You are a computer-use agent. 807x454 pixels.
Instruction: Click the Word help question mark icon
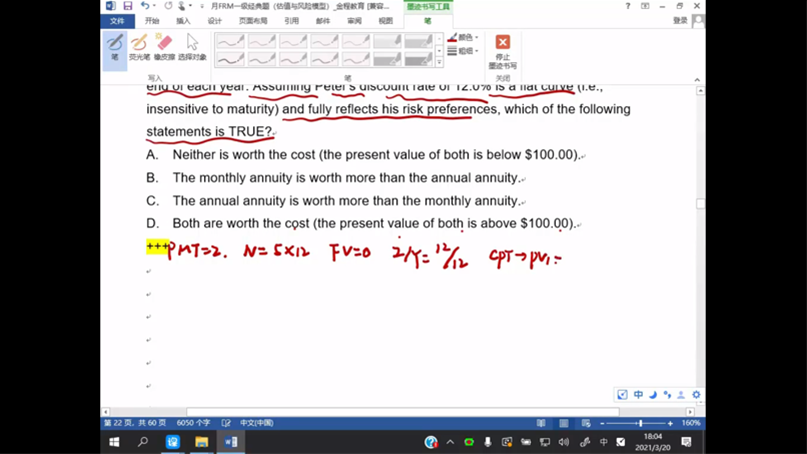pyautogui.click(x=627, y=6)
